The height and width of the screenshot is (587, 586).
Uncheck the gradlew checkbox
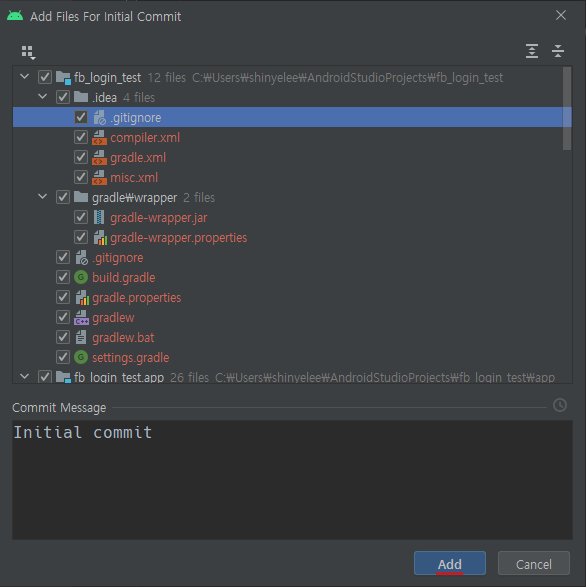tap(63, 317)
